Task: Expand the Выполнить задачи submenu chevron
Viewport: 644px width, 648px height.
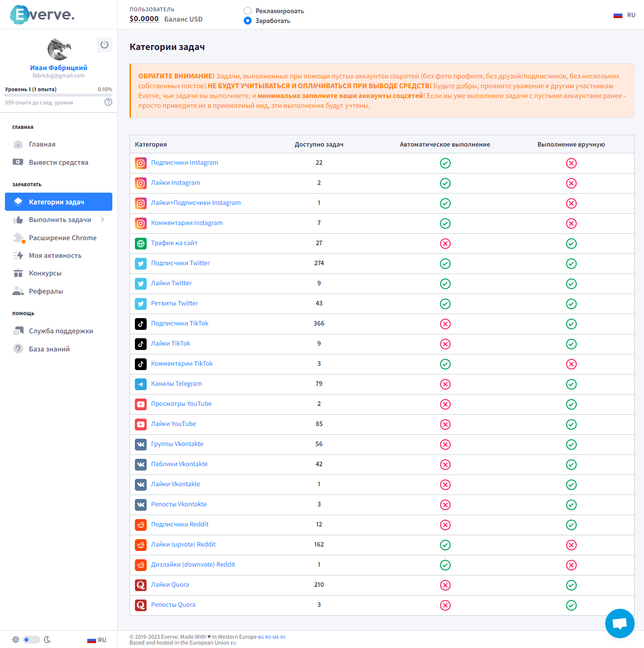Action: (103, 220)
